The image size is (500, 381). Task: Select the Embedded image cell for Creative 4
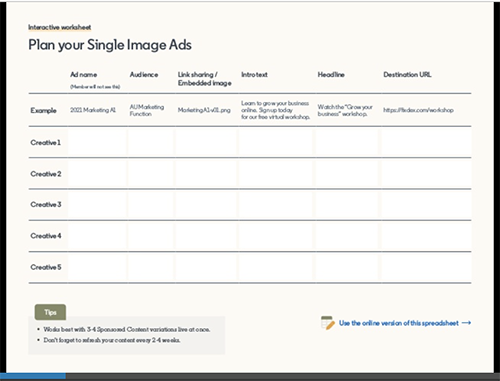[207, 236]
